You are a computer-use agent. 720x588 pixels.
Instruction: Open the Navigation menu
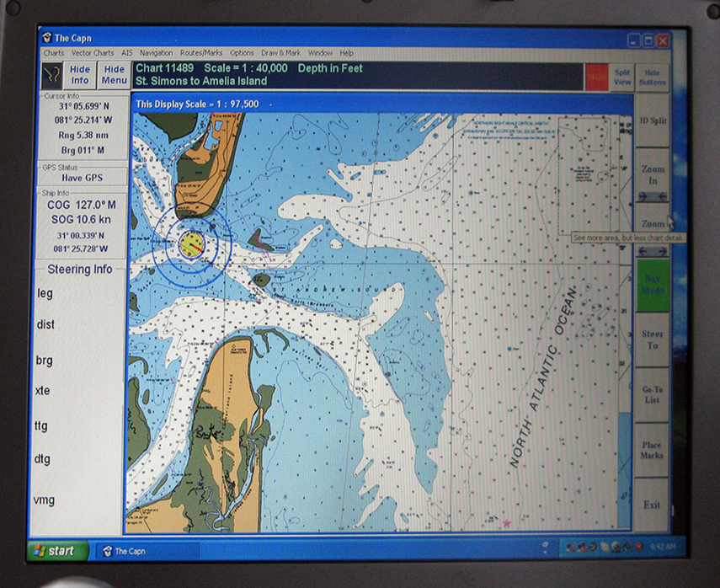(x=156, y=53)
